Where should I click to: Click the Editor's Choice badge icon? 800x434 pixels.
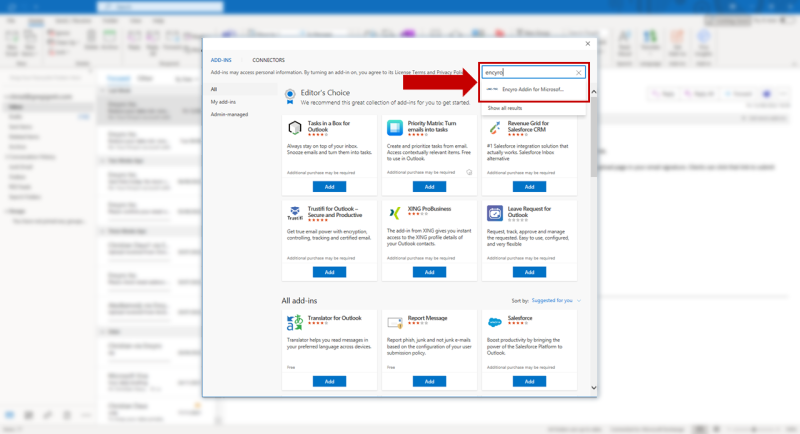click(x=290, y=96)
